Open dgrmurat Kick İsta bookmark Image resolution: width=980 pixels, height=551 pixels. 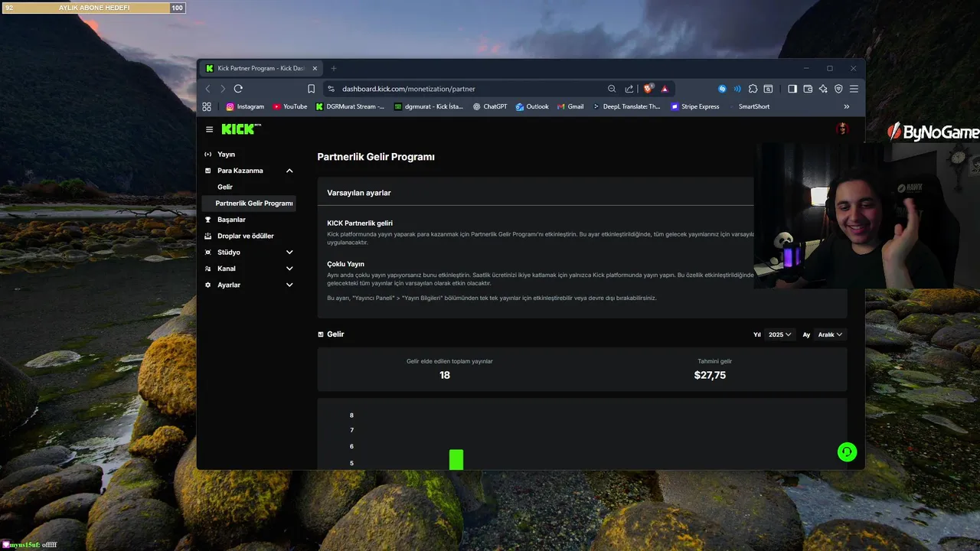(429, 106)
